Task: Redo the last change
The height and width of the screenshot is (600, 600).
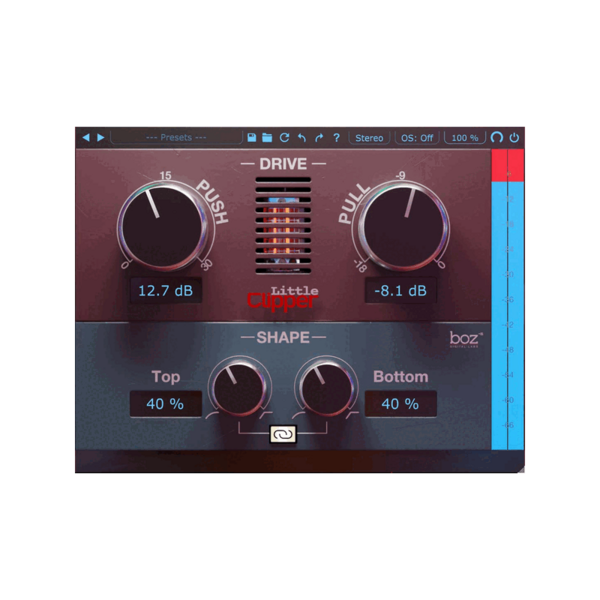Action: tap(319, 137)
